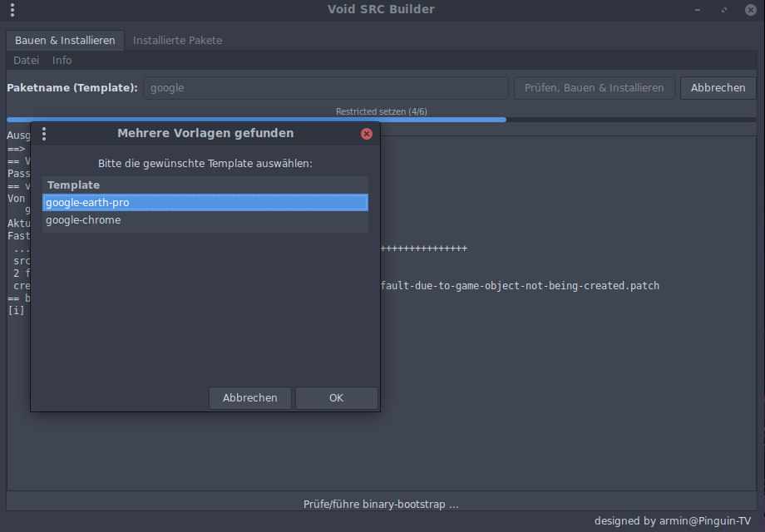This screenshot has width=765, height=532.
Task: Cancel the template dialog with Abbrechen
Action: (249, 398)
